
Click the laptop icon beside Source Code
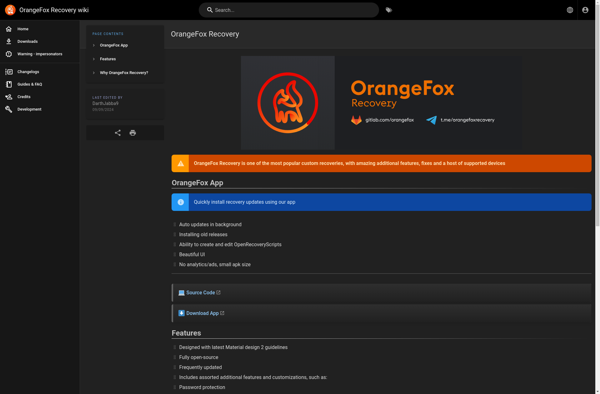pyautogui.click(x=181, y=293)
